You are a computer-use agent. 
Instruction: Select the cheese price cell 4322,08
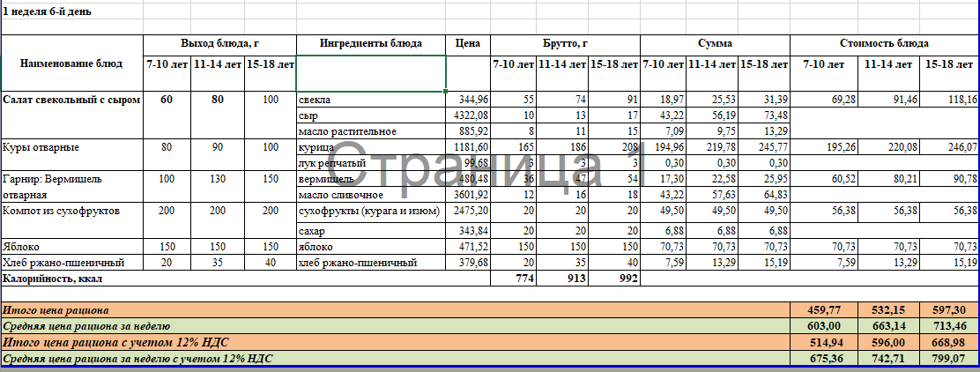(x=468, y=115)
